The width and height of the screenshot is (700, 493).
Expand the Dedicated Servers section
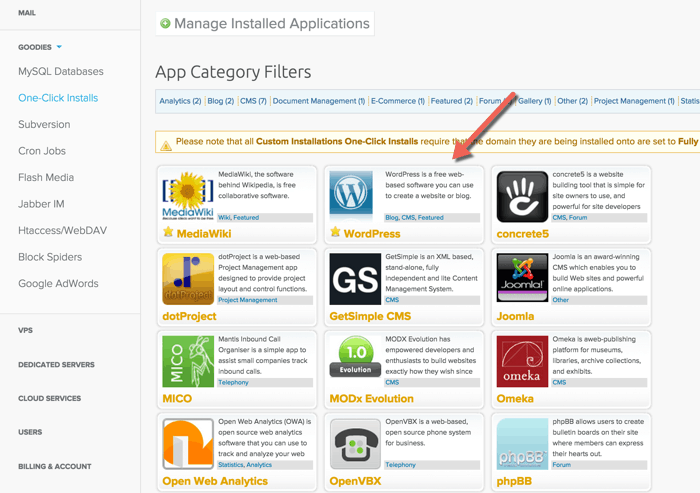coord(56,365)
